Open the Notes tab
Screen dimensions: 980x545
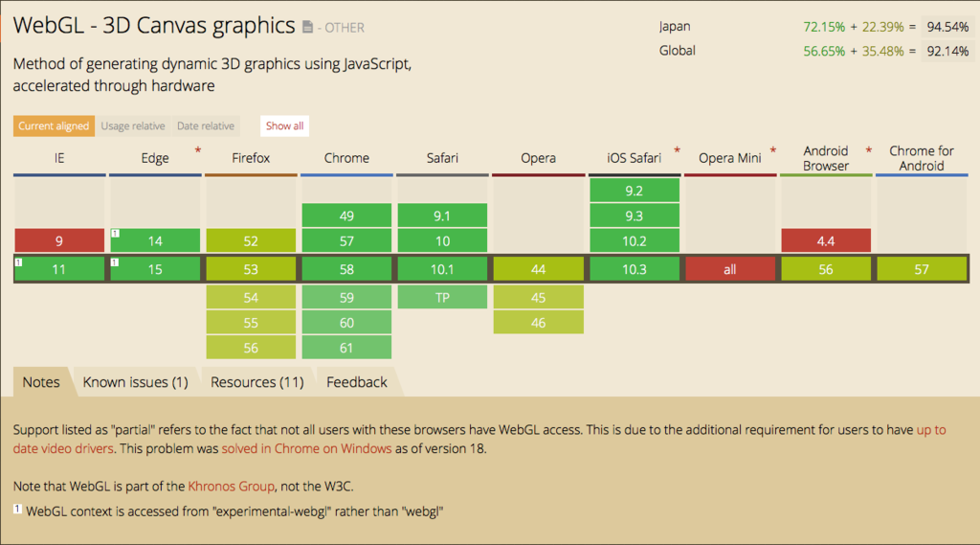pos(41,381)
